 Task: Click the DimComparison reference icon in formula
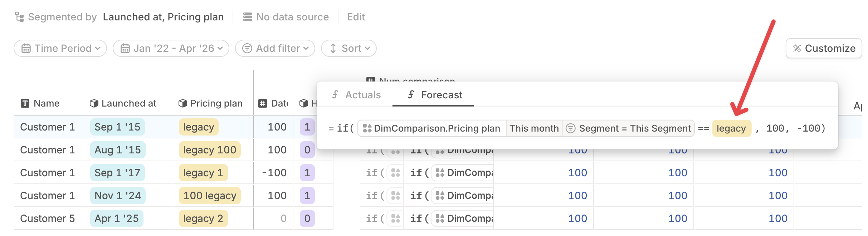(x=367, y=128)
